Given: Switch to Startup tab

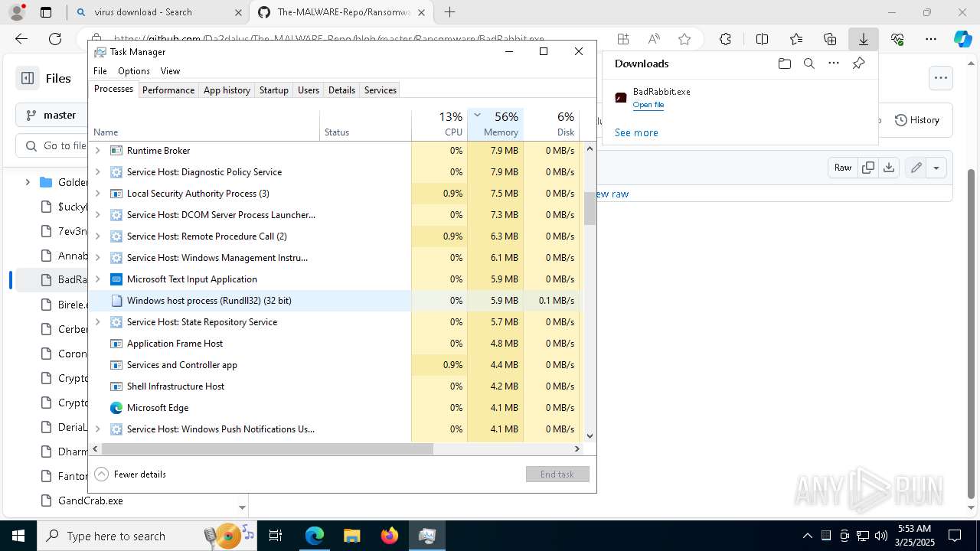Looking at the screenshot, I should pos(273,90).
